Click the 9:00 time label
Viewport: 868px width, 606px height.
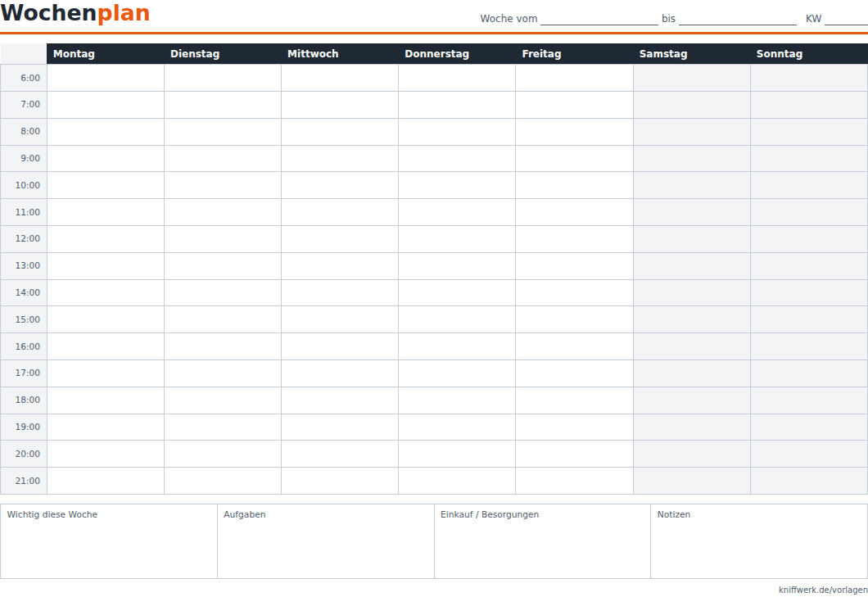(x=30, y=158)
